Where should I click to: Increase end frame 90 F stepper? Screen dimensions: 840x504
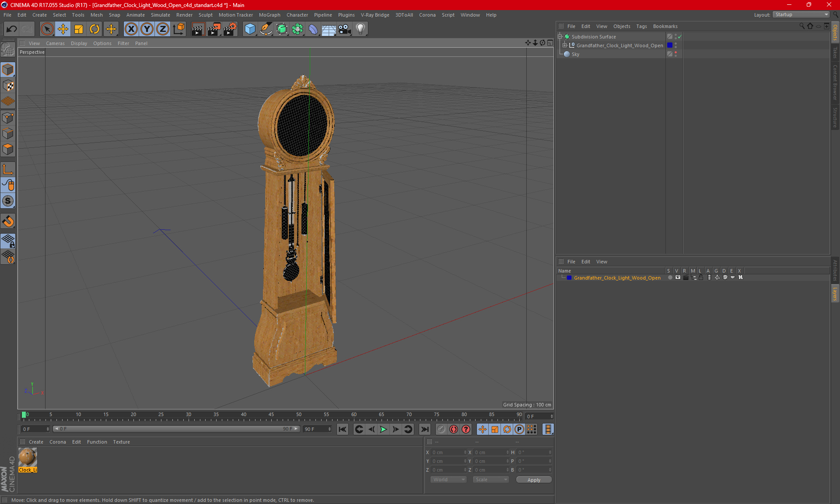click(x=329, y=428)
